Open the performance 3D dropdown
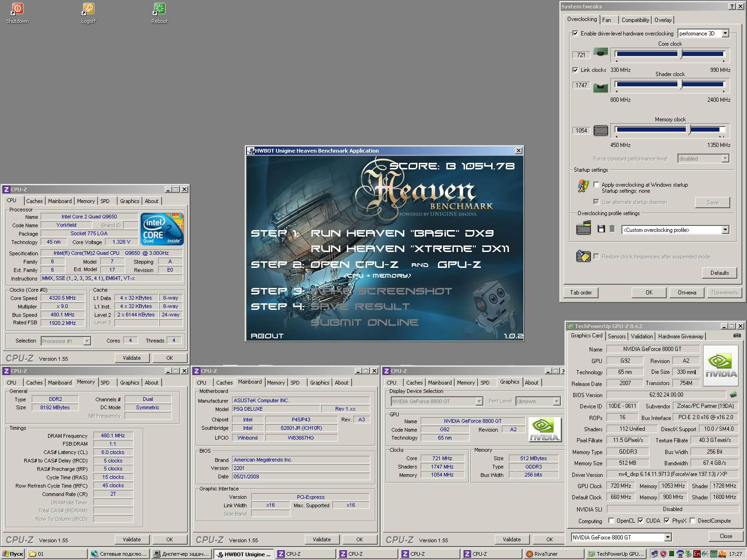The image size is (747, 560). pyautogui.click(x=704, y=34)
